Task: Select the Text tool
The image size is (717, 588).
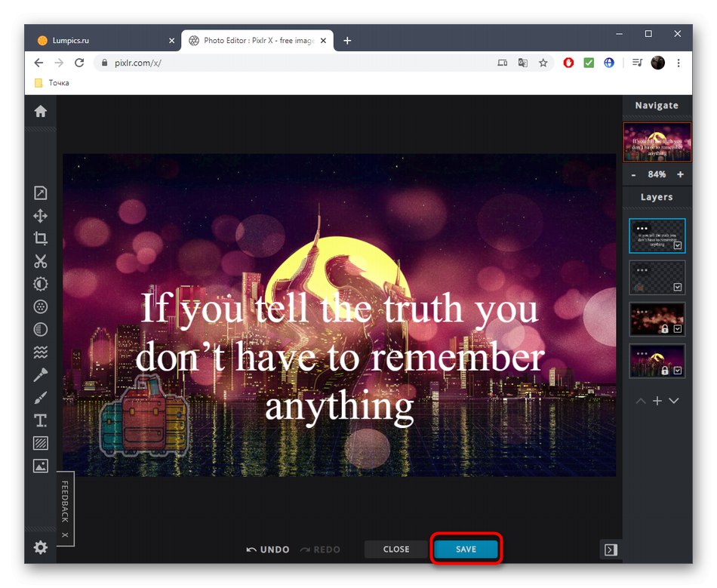Action: coord(40,420)
